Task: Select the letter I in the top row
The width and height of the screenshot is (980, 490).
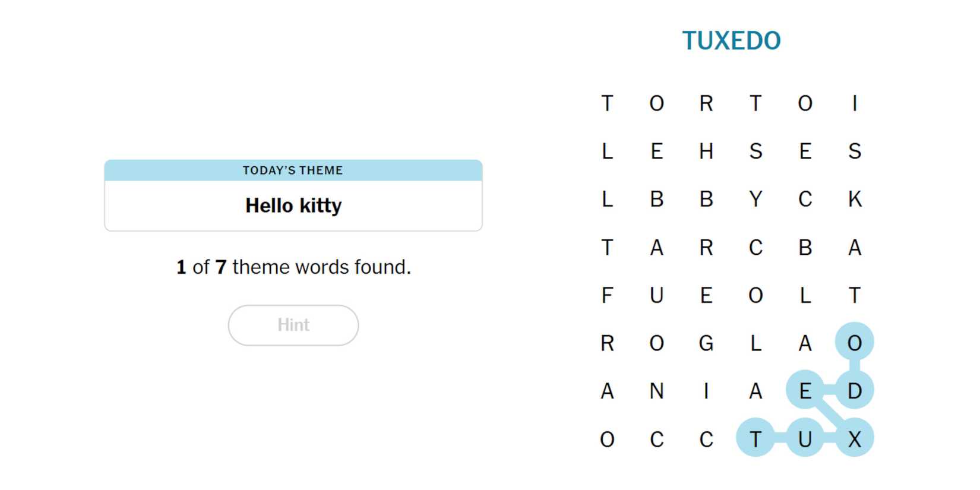Action: [x=854, y=103]
